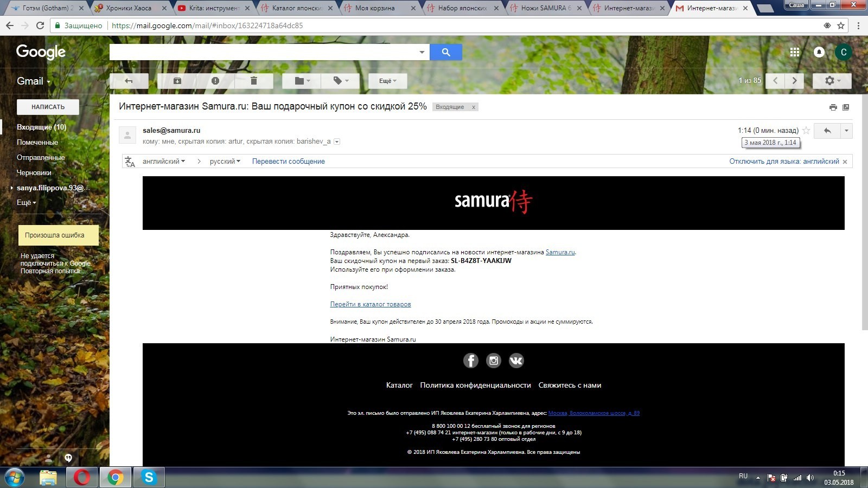Click the address bar URL
The height and width of the screenshot is (488, 868).
point(207,25)
